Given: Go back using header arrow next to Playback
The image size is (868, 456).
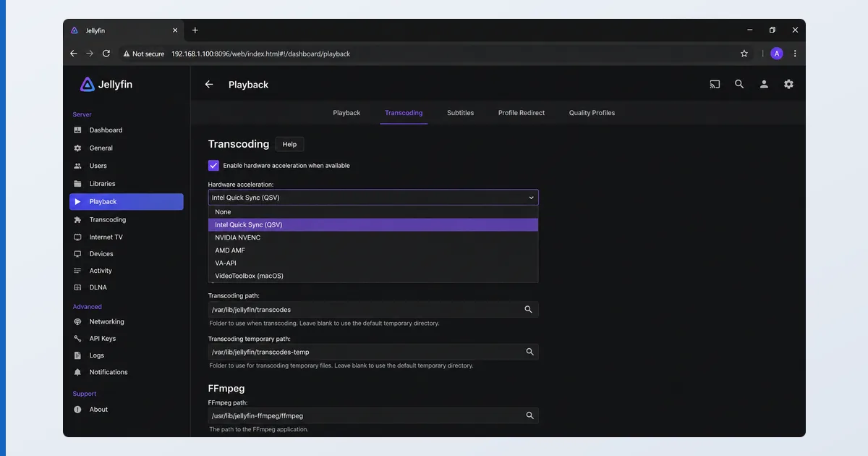Looking at the screenshot, I should coord(209,85).
